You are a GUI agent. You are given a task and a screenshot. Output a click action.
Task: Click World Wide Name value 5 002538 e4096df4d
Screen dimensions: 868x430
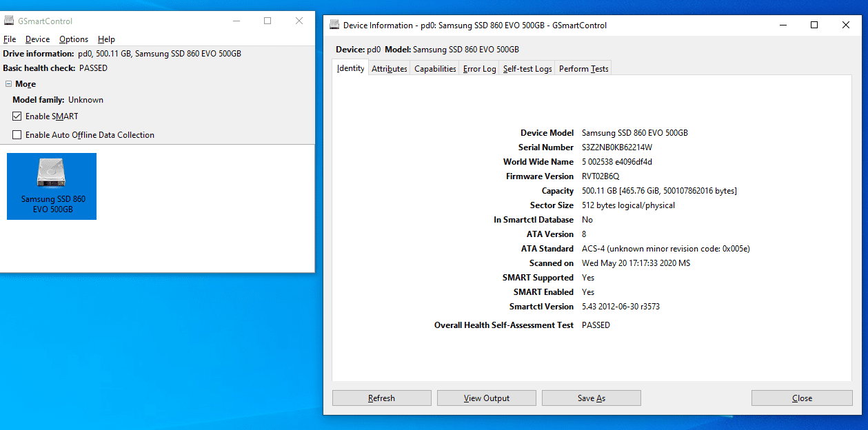(x=616, y=162)
